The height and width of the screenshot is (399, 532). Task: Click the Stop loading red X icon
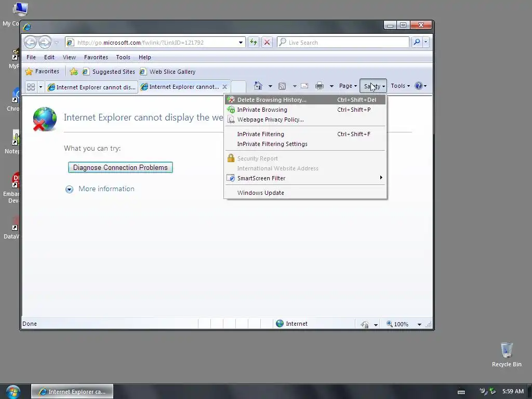267,43
